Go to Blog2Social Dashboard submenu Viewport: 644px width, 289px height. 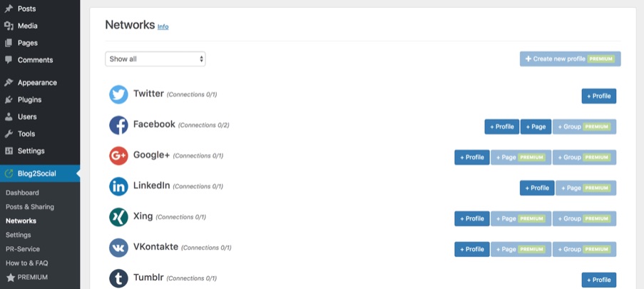pos(22,193)
